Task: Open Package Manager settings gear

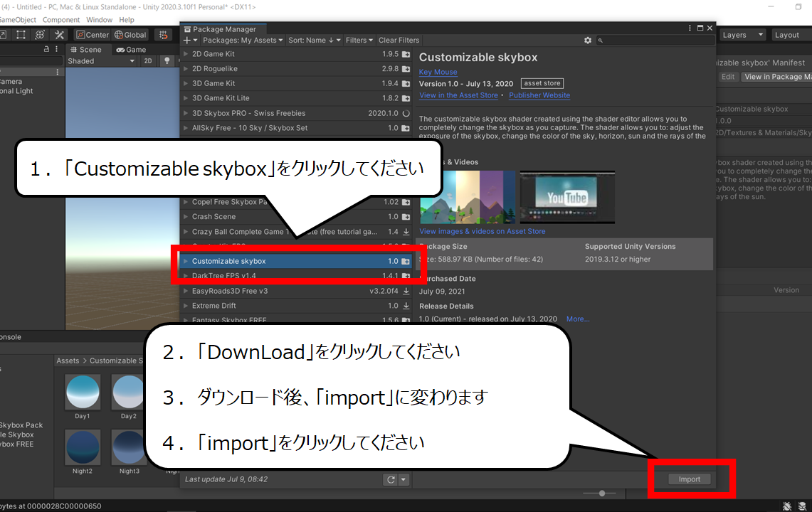Action: tap(588, 41)
